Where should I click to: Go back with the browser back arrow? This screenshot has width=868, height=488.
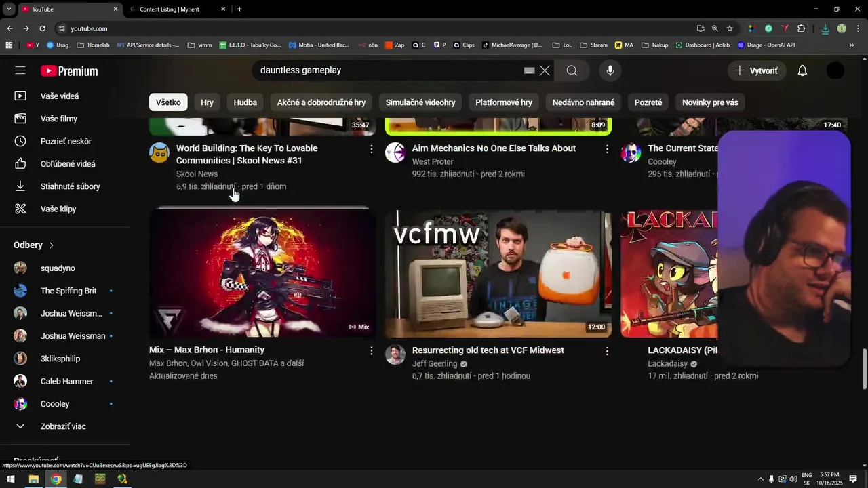click(x=9, y=28)
